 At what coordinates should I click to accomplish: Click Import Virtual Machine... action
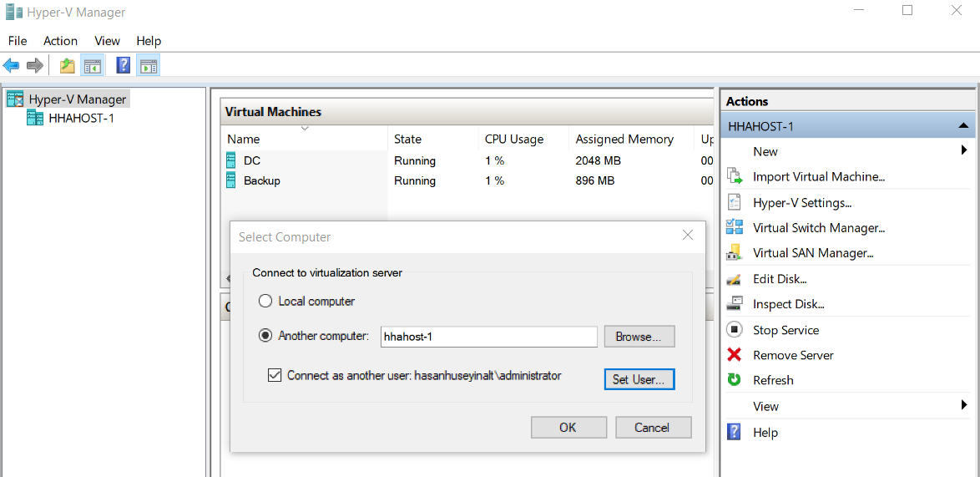819,177
